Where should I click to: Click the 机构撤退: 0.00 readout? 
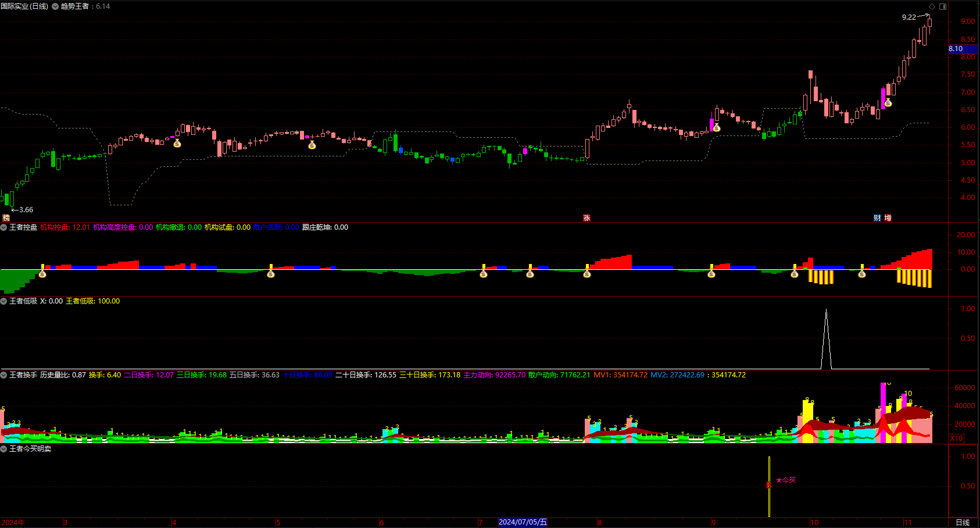coord(178,227)
